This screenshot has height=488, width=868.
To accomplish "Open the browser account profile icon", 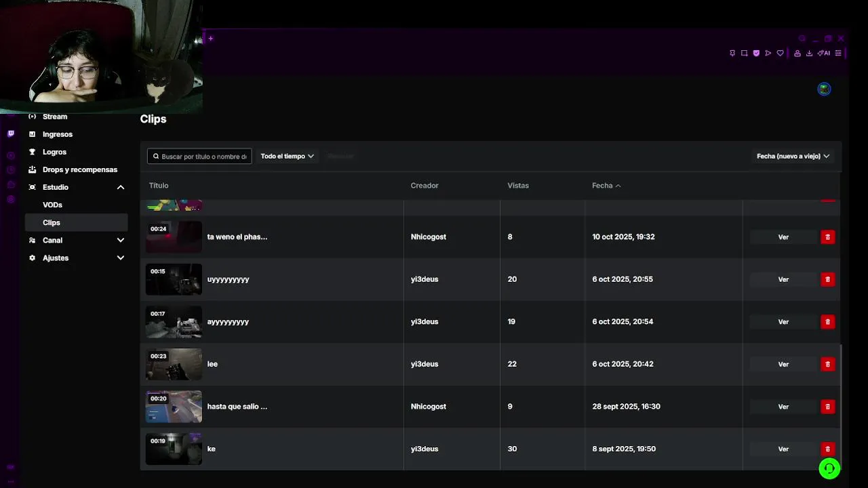I will click(797, 54).
